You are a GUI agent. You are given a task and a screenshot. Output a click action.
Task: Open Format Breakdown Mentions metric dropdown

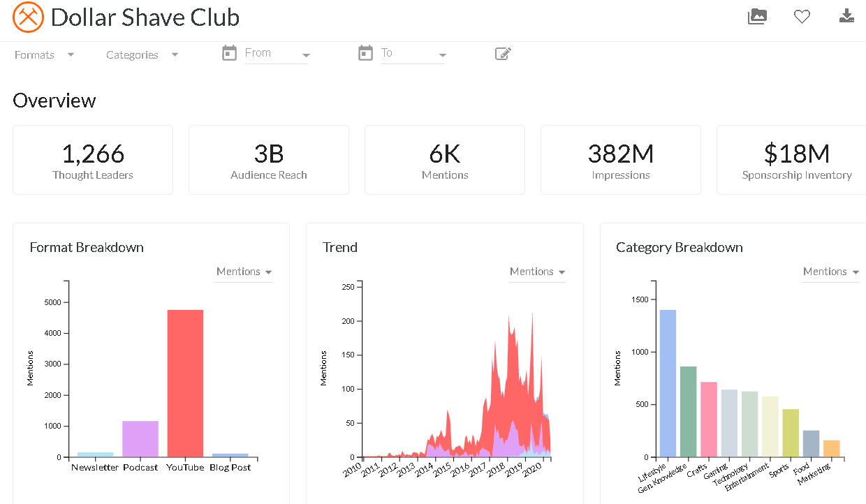tap(244, 272)
